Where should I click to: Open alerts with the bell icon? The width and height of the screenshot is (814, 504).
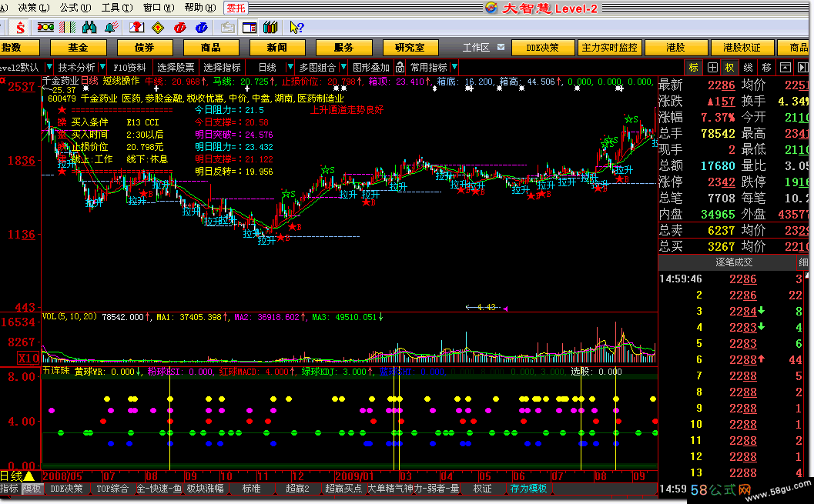[111, 27]
